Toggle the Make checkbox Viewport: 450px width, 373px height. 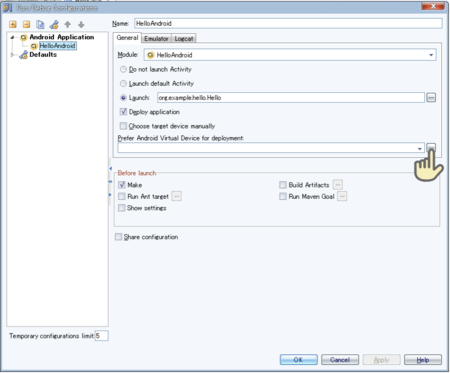(x=122, y=185)
